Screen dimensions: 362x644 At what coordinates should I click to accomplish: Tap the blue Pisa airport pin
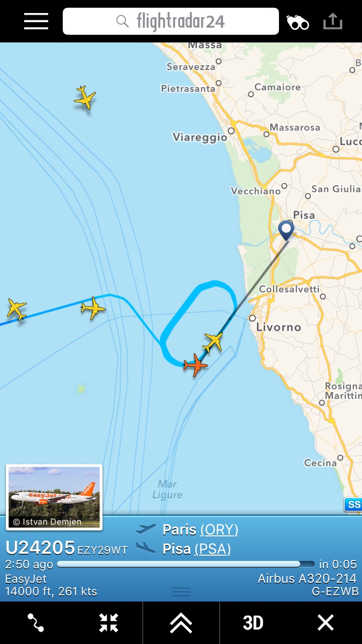click(286, 230)
